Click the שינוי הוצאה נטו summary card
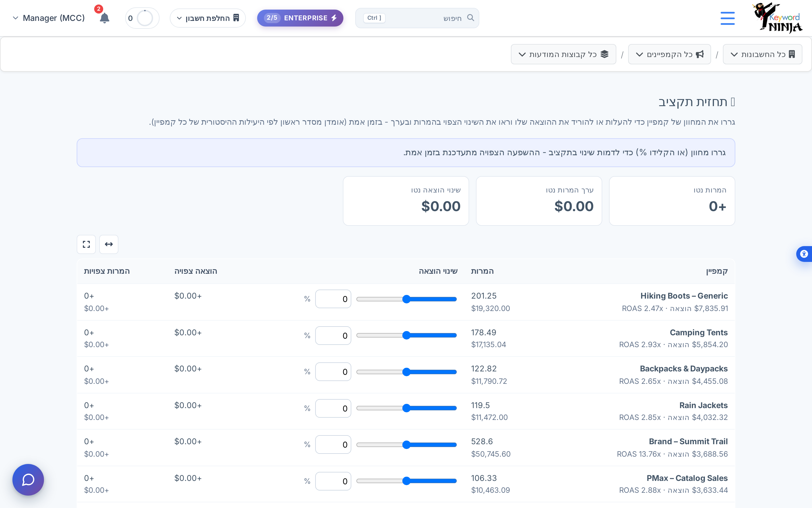 point(406,201)
